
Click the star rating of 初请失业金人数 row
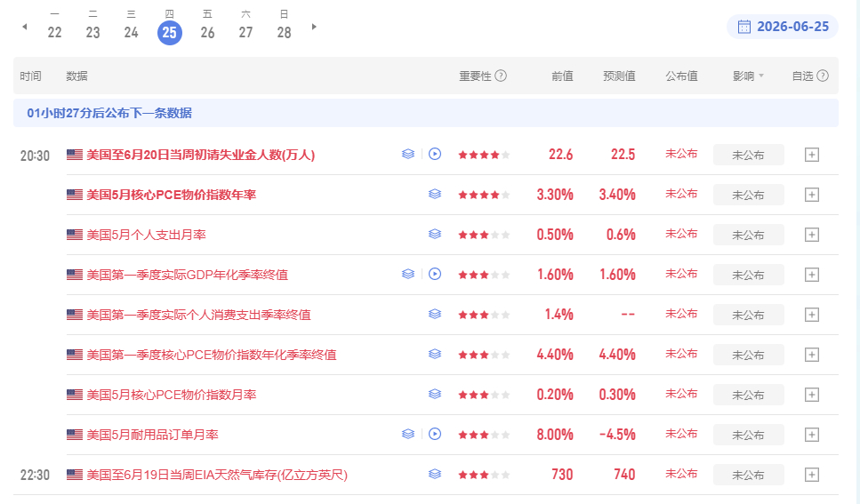(484, 156)
